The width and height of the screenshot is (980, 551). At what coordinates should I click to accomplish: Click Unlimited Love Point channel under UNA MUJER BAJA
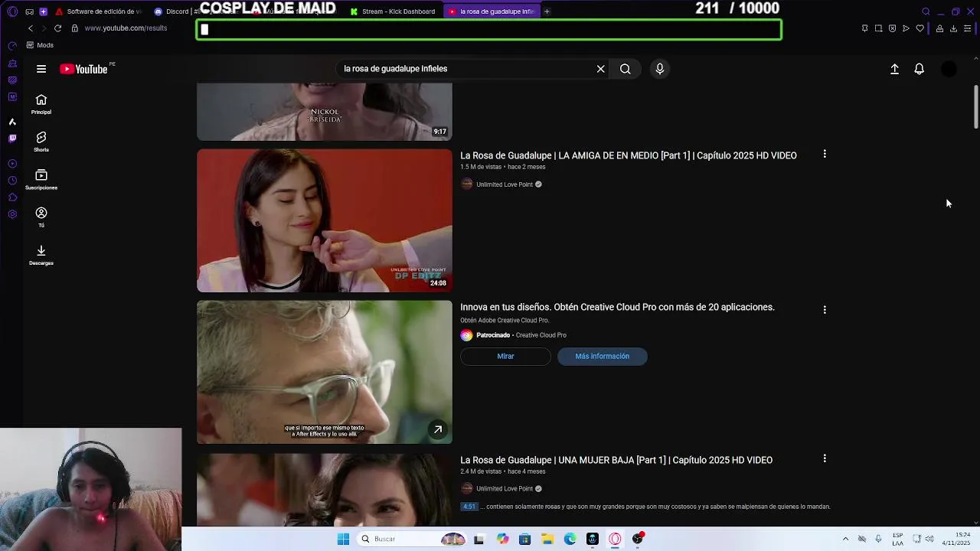(x=505, y=489)
